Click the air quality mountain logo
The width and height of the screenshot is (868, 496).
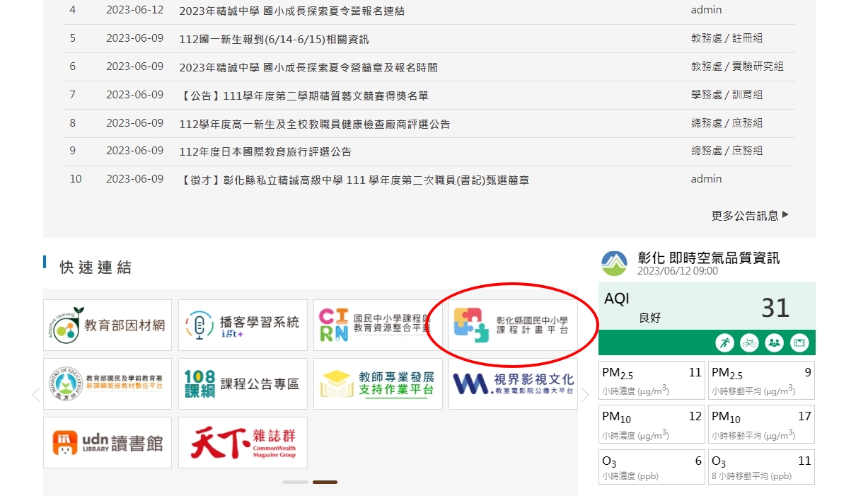click(x=614, y=263)
